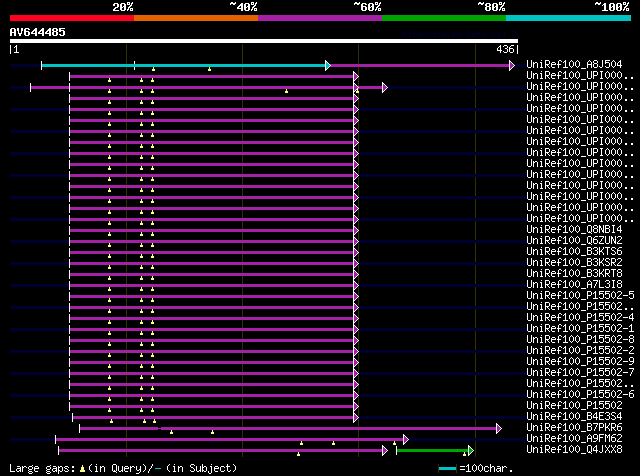
Task: Click the end arrowhead of the P15502-4 alignment
Action: pyautogui.click(x=356, y=319)
